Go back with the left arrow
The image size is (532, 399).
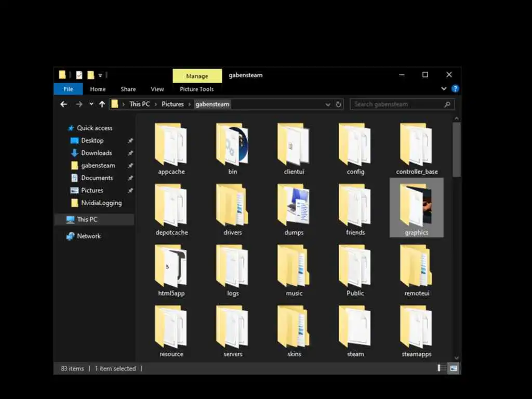(x=63, y=104)
